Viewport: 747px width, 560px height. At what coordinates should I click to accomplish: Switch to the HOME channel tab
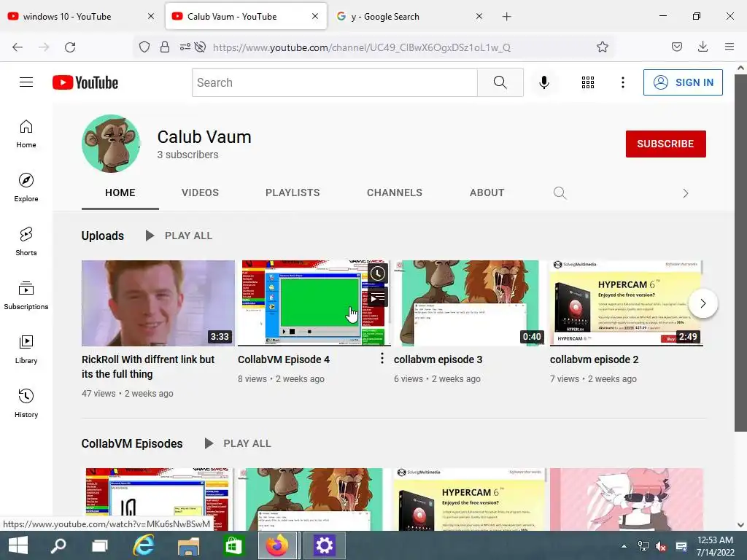point(120,192)
